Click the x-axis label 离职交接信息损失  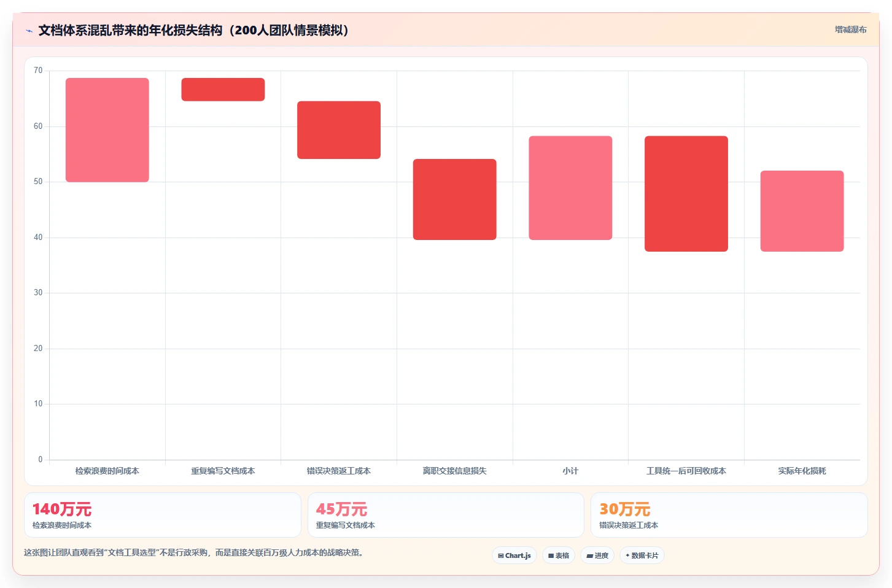pos(455,471)
